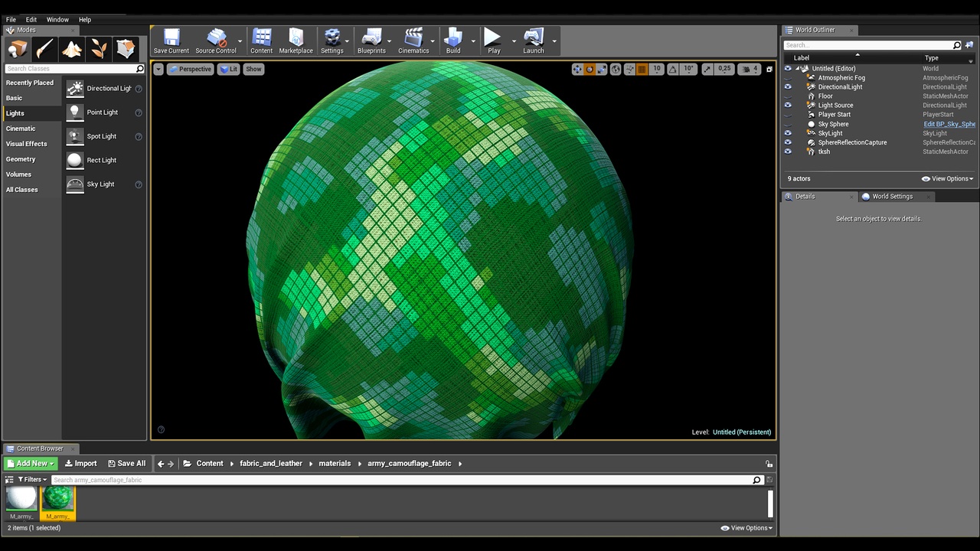Click the Edit BP_Sky_Sphere link
Screen dimensions: 980x551
(x=949, y=124)
